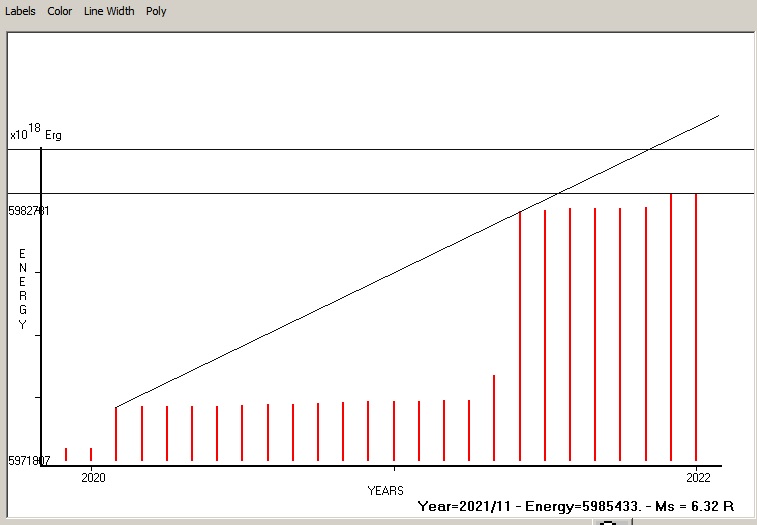This screenshot has width=757, height=525.
Task: Click the upper horizontal threshold line
Action: point(300,149)
